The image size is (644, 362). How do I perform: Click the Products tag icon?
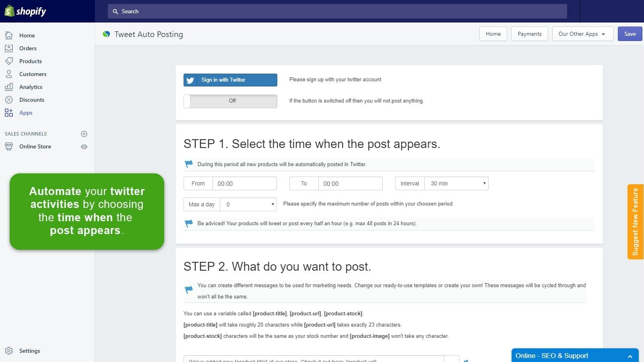coord(9,61)
